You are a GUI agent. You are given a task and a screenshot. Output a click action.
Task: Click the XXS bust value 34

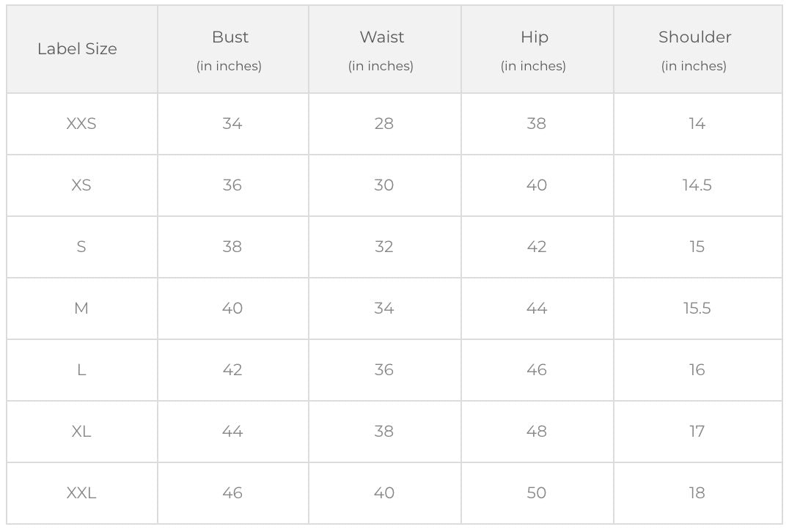[x=232, y=124]
